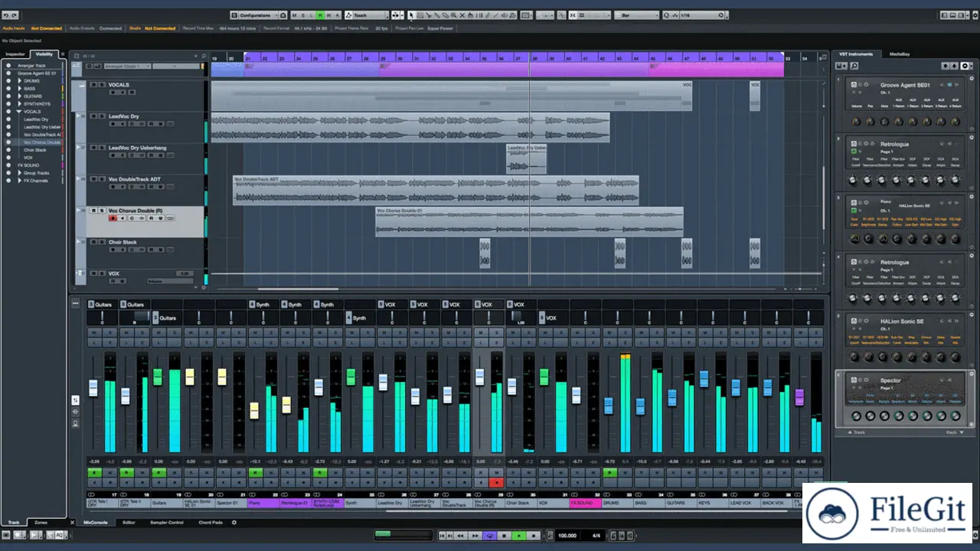
Task: Click the Fast Forward transport button
Action: [x=475, y=536]
